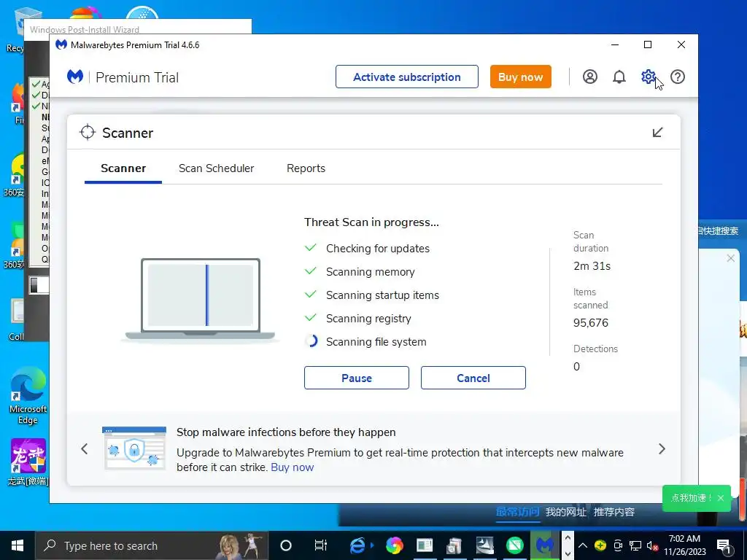This screenshot has height=560, width=747.
Task: Open the Windows Start menu
Action: tap(18, 545)
